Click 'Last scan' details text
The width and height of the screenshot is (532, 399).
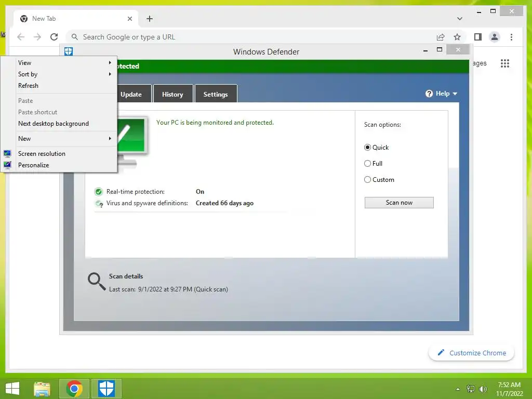[x=168, y=289]
